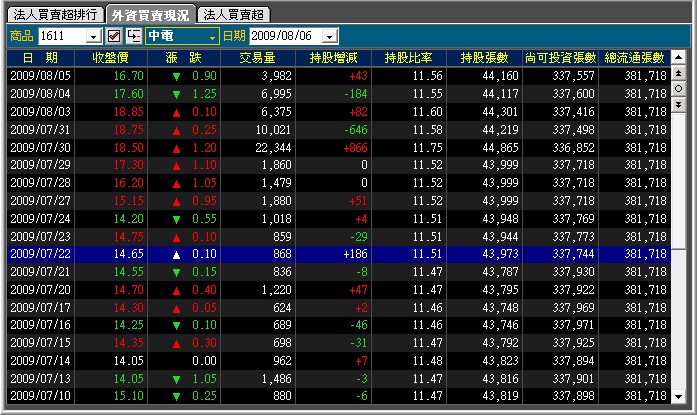Click holdings count 44,865
697x415 pixels.
coord(501,148)
